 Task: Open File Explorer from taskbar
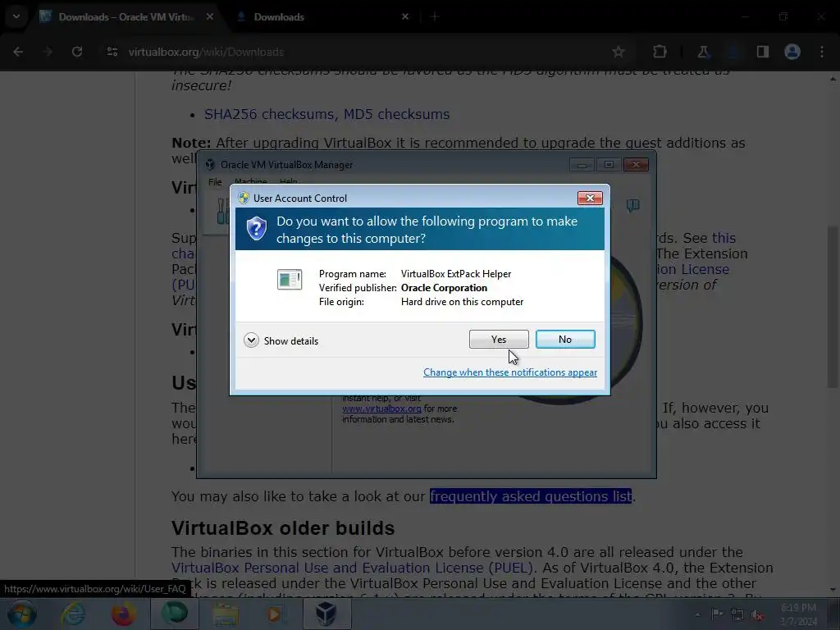226,614
